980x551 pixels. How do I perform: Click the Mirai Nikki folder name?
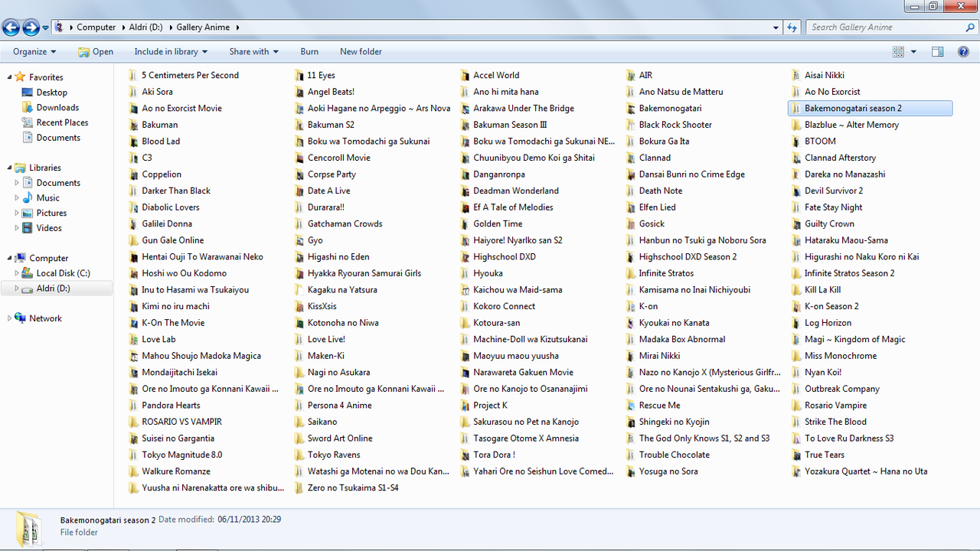(x=659, y=356)
